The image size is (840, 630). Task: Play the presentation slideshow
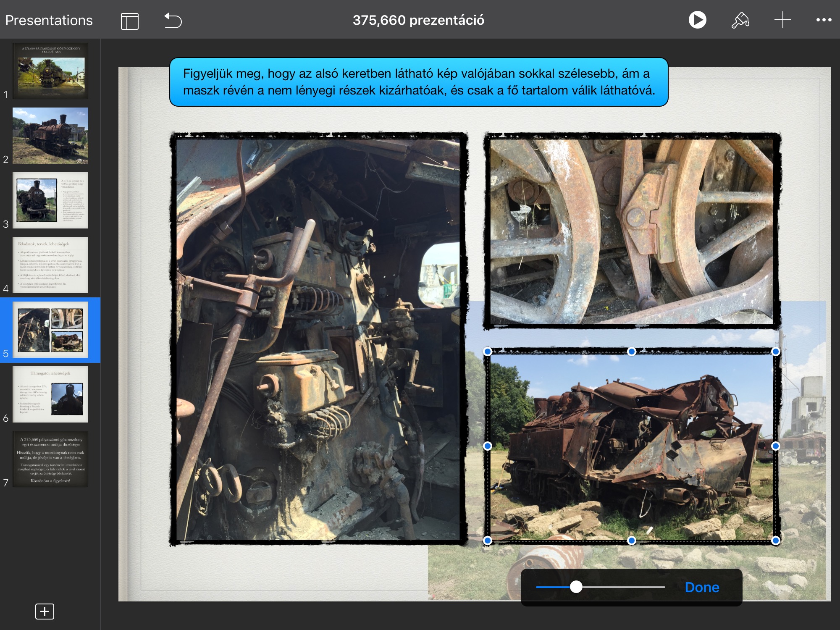pos(697,20)
